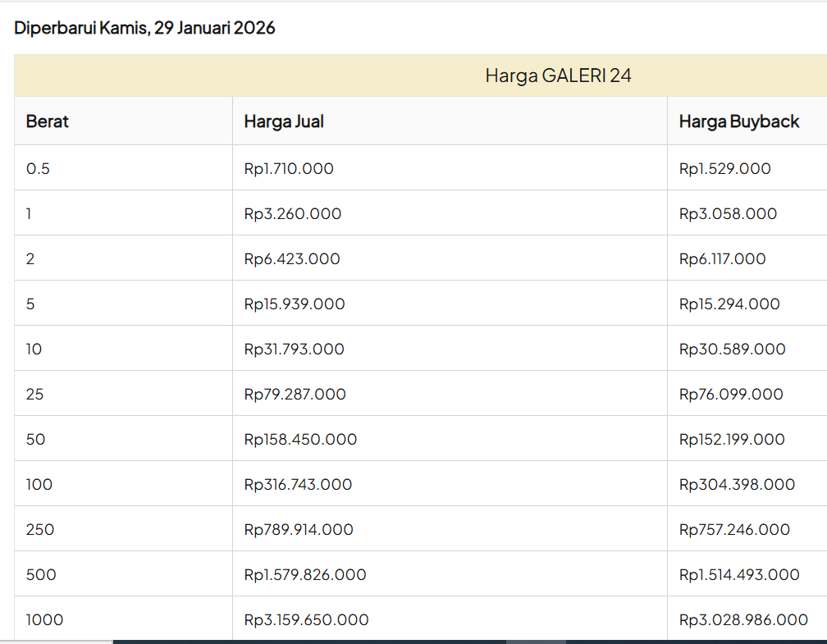Click buyback price Rp3.058.000

point(728,213)
